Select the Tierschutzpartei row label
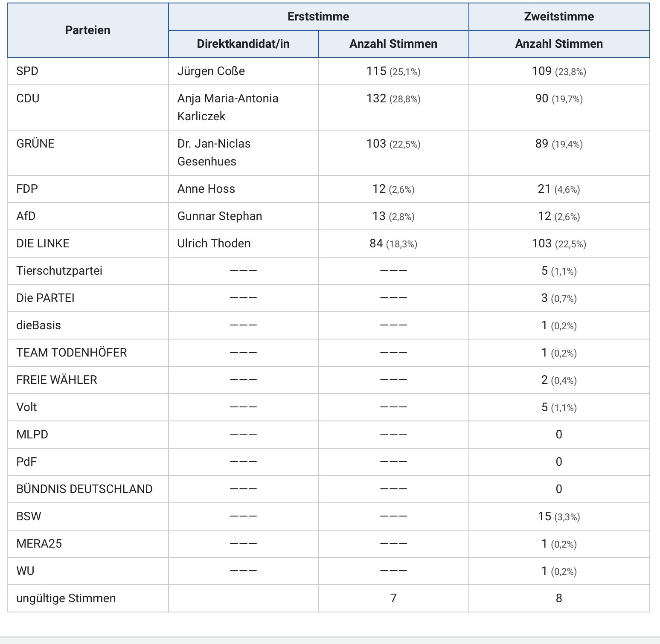This screenshot has height=644, width=660. pos(59,271)
